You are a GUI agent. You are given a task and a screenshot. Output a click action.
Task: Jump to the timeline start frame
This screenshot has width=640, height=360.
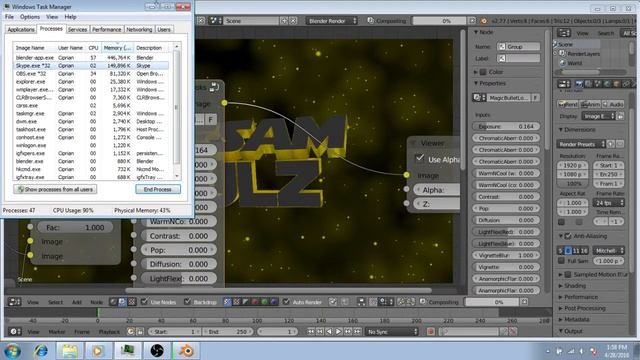click(311, 332)
